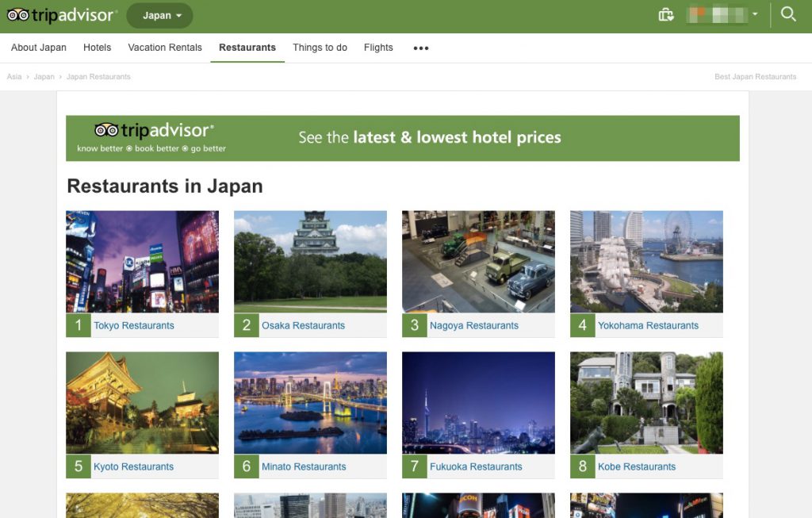The image size is (812, 518).
Task: Click the rank number 4 badge
Action: pos(583,325)
